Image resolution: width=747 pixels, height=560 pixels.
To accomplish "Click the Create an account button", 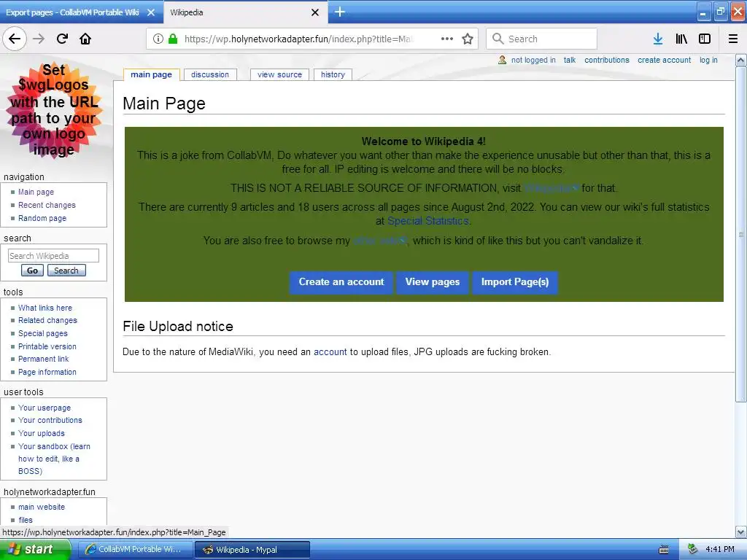I will click(x=341, y=282).
